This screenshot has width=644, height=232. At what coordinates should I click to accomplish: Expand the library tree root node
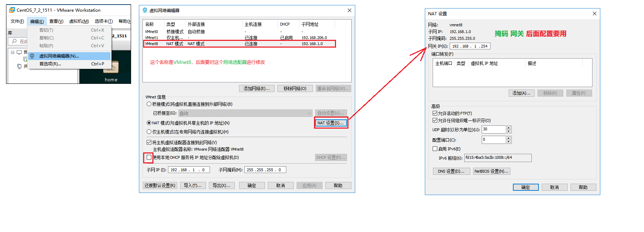(12, 52)
